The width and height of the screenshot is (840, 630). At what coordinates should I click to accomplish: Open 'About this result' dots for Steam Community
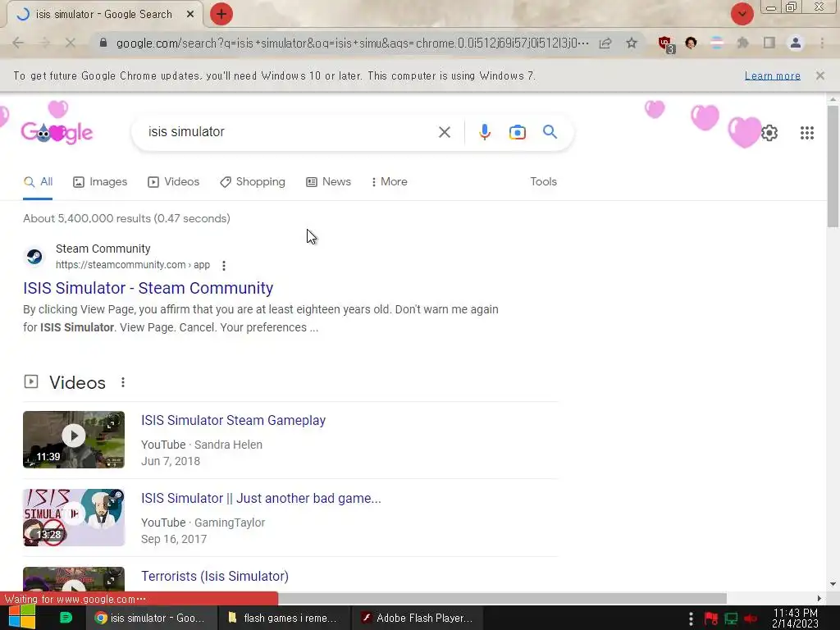pyautogui.click(x=224, y=265)
